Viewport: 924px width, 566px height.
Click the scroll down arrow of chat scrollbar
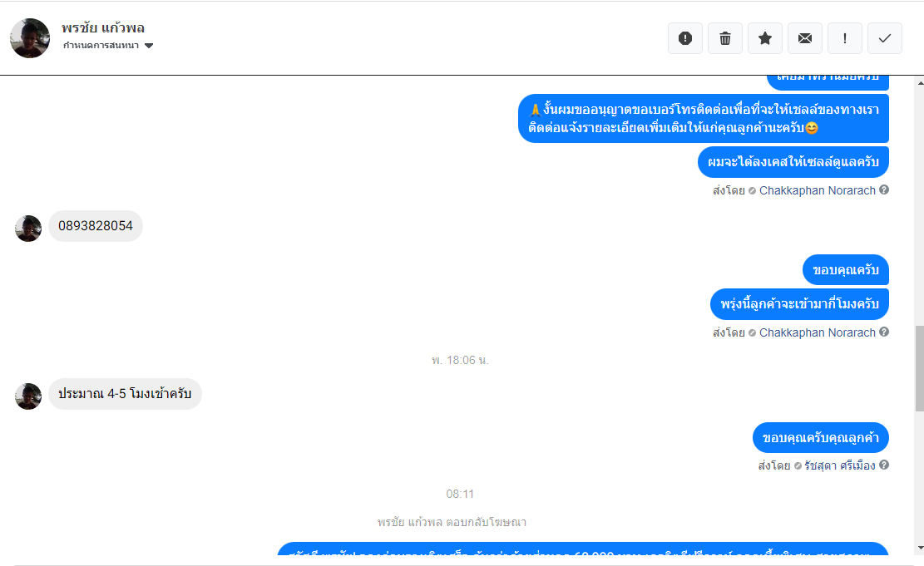click(x=920, y=549)
